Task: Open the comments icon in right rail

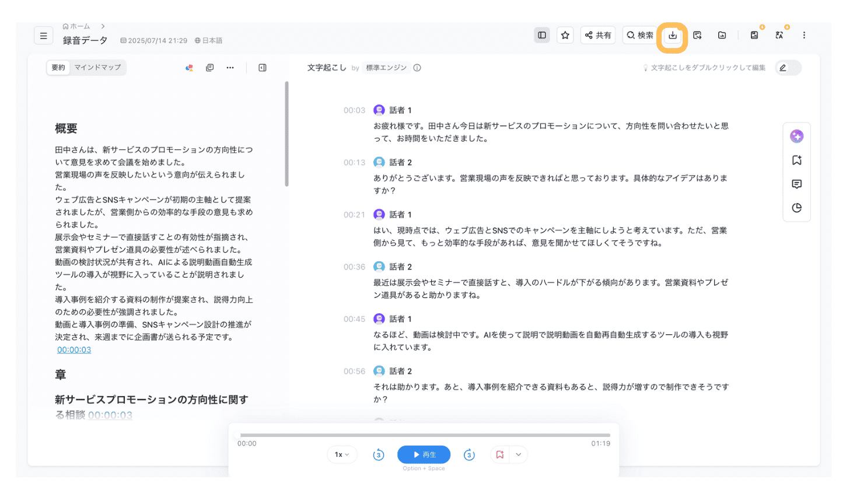Action: click(797, 184)
